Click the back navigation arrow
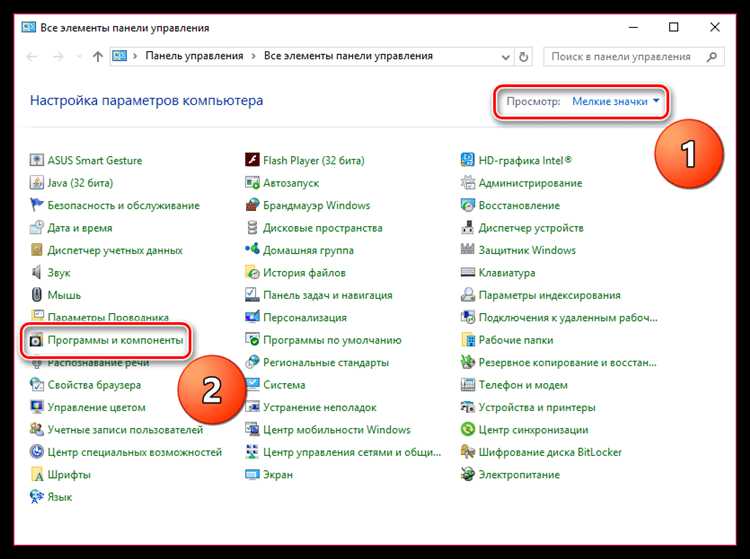This screenshot has height=559, width=750. [32, 57]
